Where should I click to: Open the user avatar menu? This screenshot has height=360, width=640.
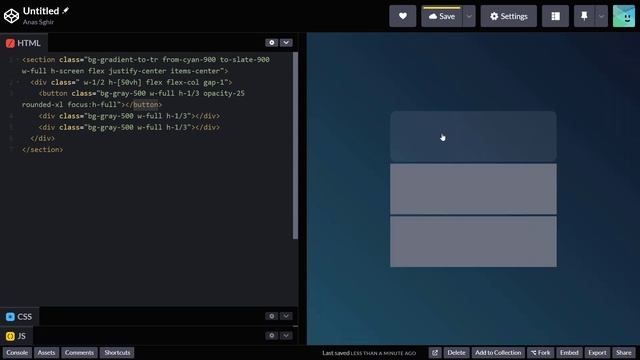coord(624,16)
